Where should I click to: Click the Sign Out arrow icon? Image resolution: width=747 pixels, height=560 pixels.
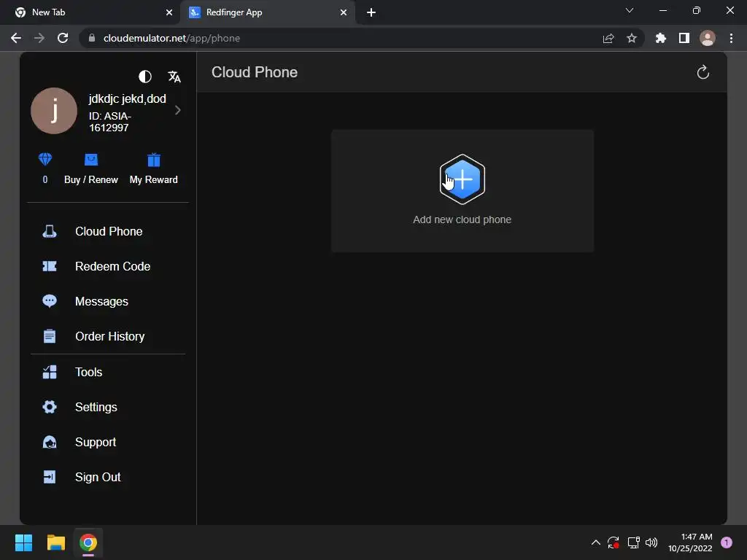tap(50, 477)
